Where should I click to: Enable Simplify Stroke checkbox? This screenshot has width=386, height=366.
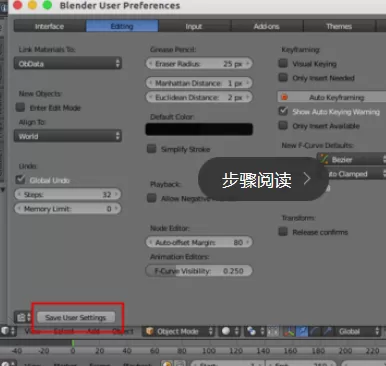pyautogui.click(x=152, y=149)
